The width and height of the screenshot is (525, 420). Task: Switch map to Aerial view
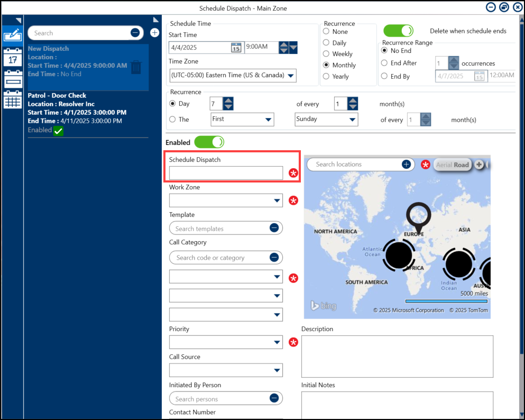point(444,165)
